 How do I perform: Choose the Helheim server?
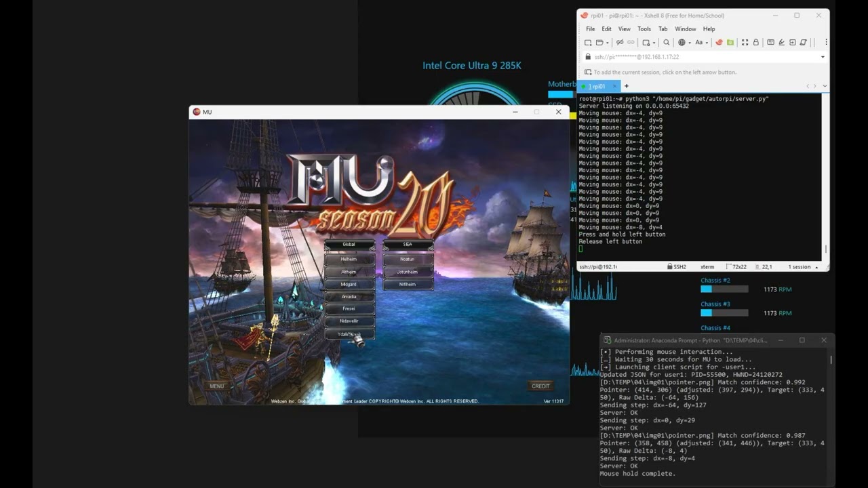point(349,259)
